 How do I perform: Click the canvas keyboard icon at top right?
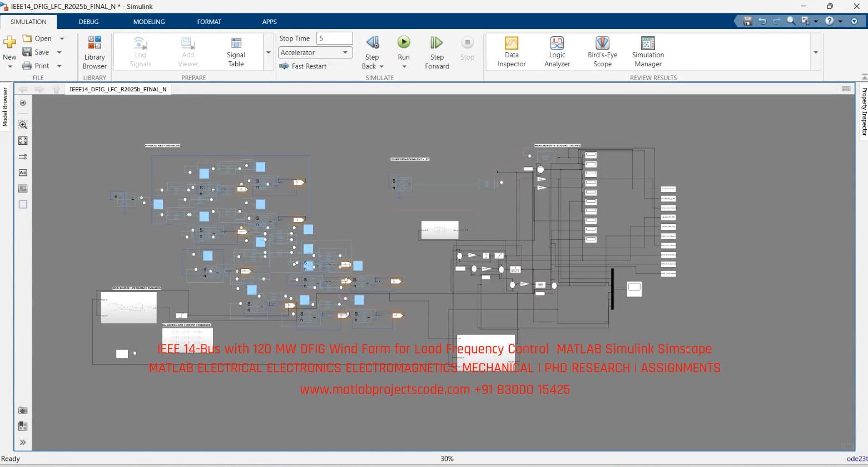(846, 89)
